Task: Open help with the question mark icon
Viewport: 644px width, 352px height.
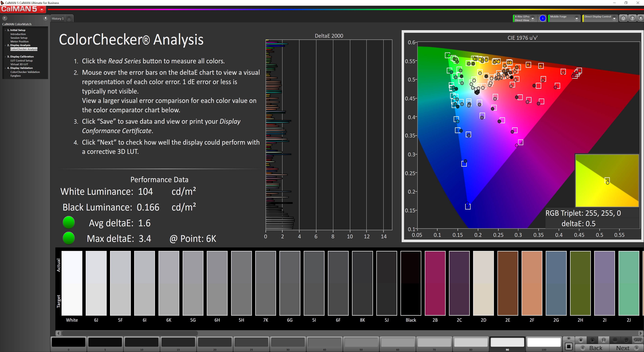Action: 632,18
